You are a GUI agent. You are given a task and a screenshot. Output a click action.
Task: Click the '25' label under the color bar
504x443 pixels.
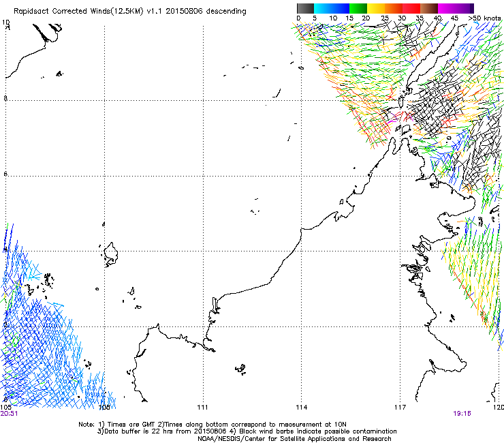click(x=385, y=18)
